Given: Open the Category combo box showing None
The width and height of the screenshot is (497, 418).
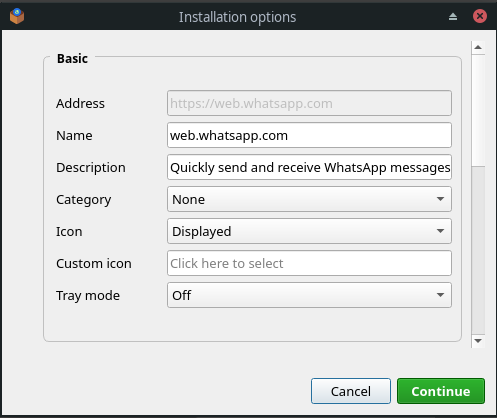Looking at the screenshot, I should coord(309,199).
